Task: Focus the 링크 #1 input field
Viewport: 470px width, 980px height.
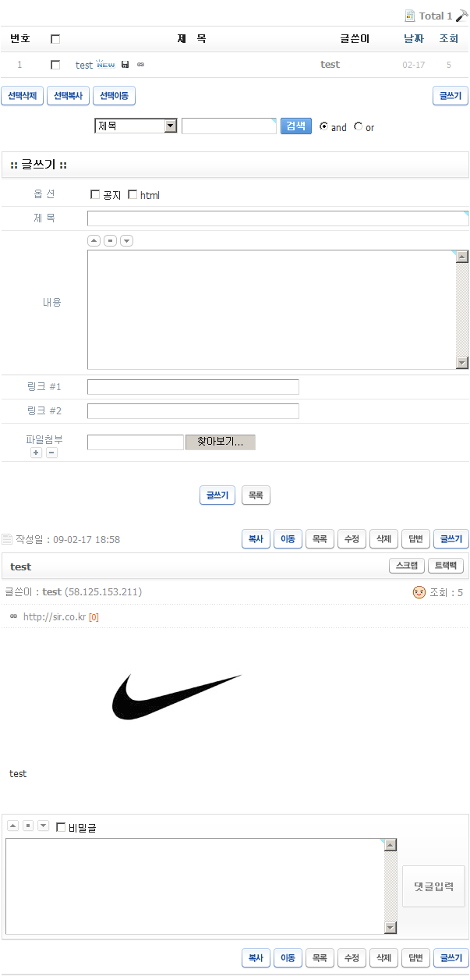Action: click(193, 387)
